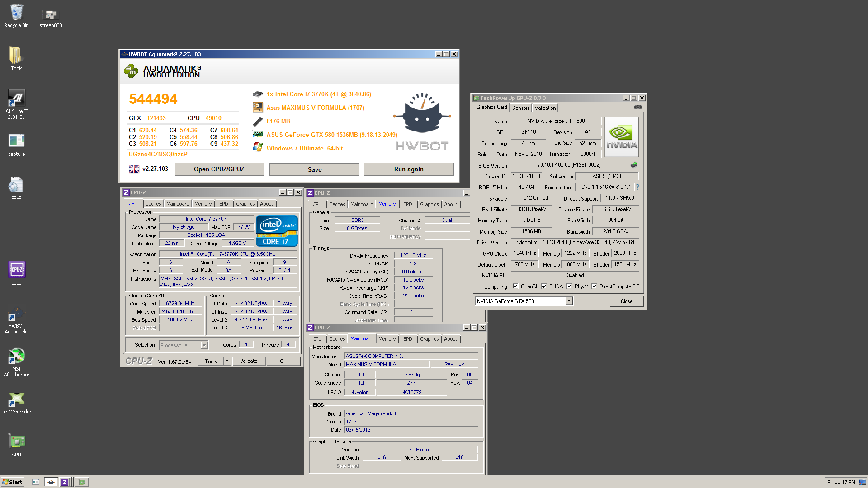Click the NVIDIA logo in GPU-Z
Screen dimensions: 868x488
622,137
